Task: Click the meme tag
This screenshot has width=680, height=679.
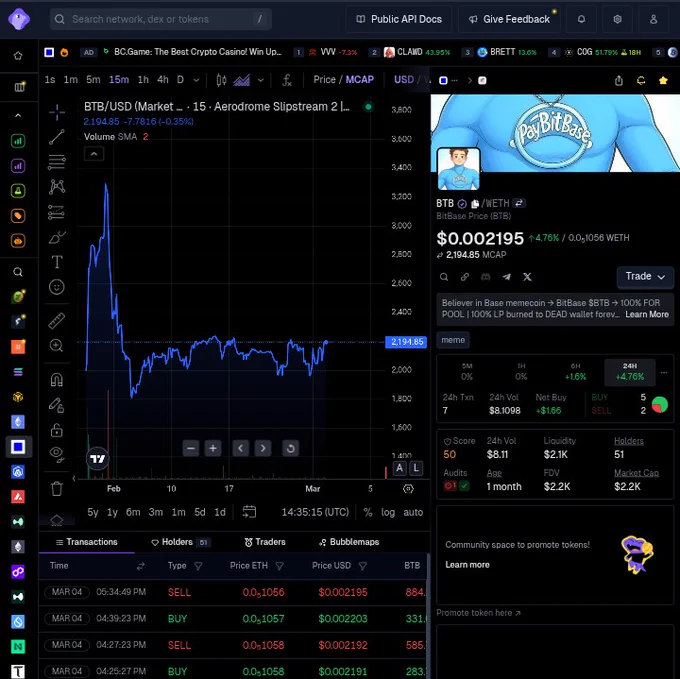Action: (453, 340)
